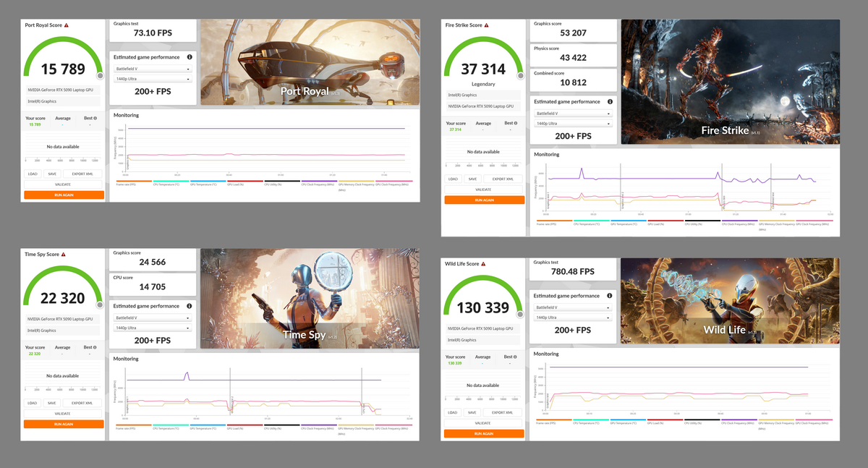Open the 1440p Ultra dropdown in Fire Strike

(x=573, y=124)
